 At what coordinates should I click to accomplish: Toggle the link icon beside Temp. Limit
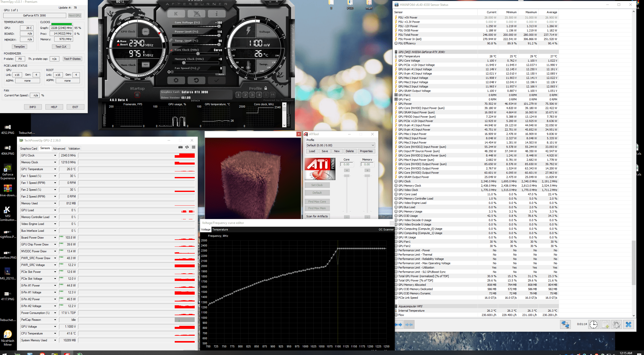point(171,40)
